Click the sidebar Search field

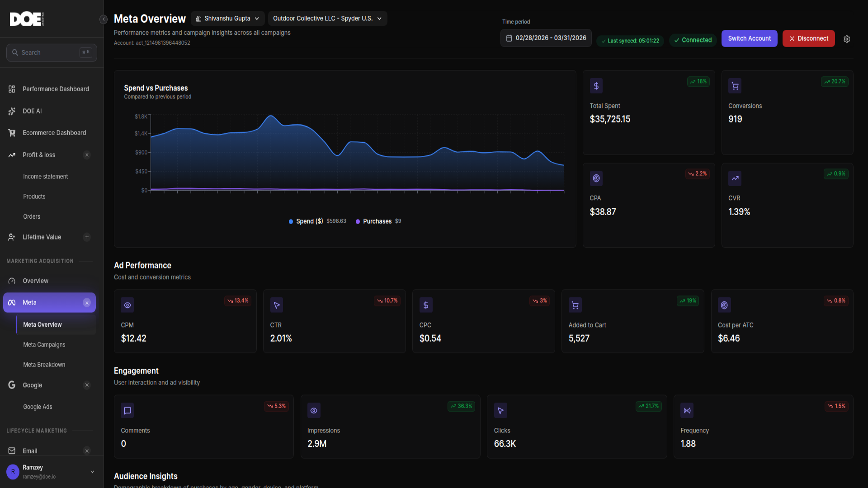52,52
